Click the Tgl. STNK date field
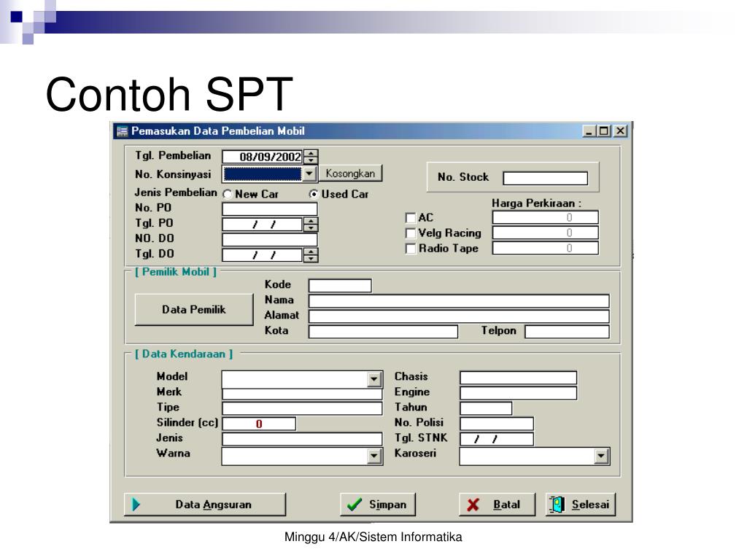This screenshot has height=560, width=747. click(x=497, y=439)
